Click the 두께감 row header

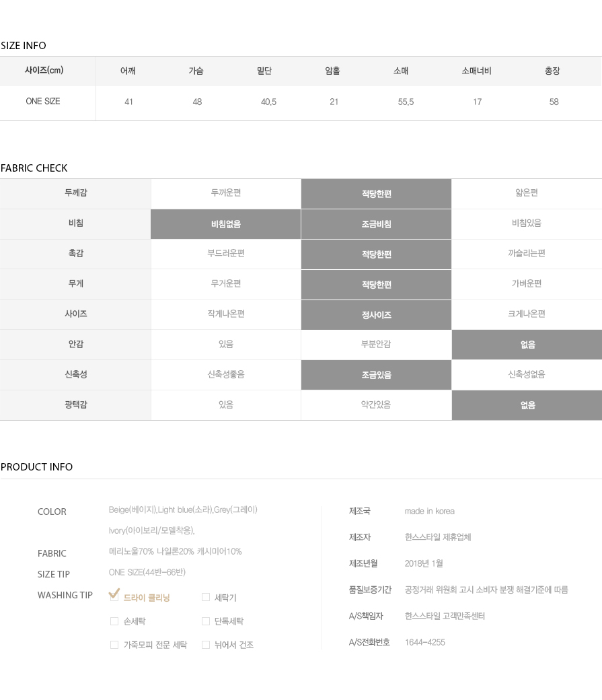pos(75,193)
